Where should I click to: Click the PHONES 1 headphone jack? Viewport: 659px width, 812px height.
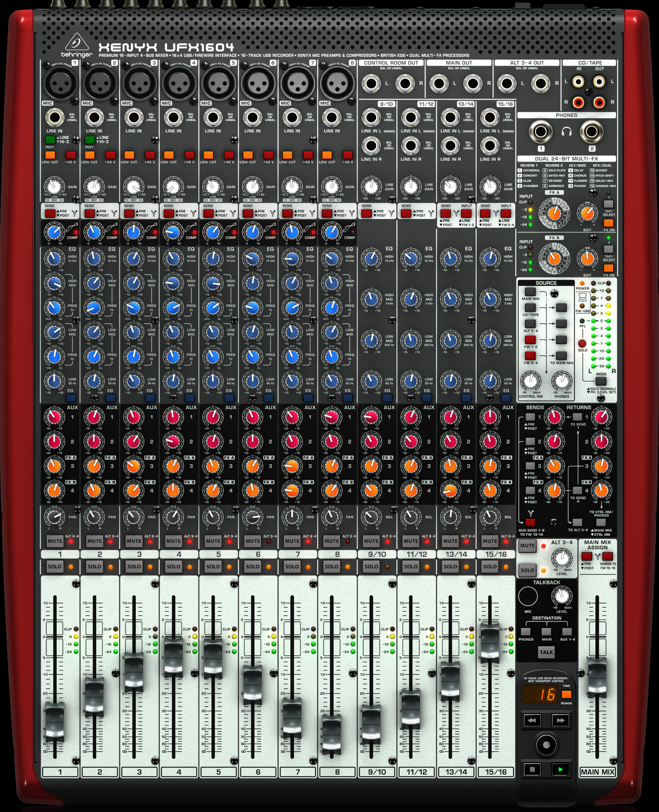pyautogui.click(x=541, y=132)
